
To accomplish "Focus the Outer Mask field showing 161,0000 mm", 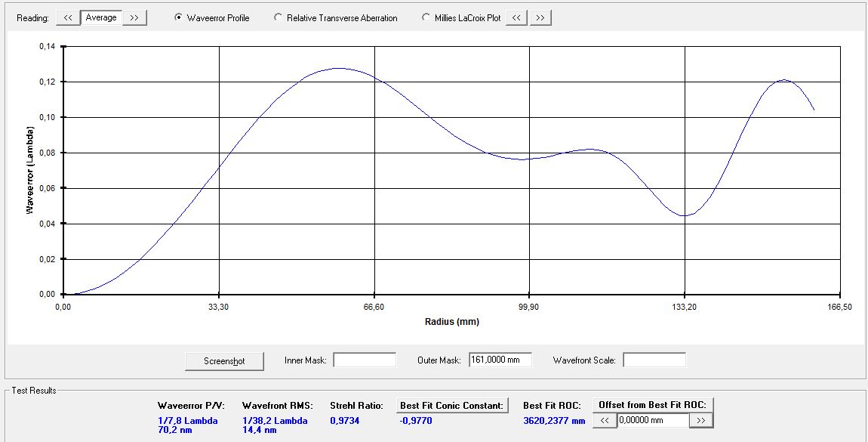I will coord(500,360).
